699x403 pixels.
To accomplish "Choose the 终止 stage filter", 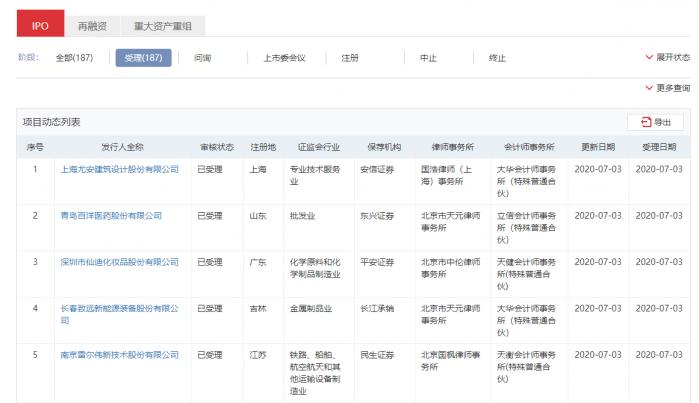I will pyautogui.click(x=497, y=58).
